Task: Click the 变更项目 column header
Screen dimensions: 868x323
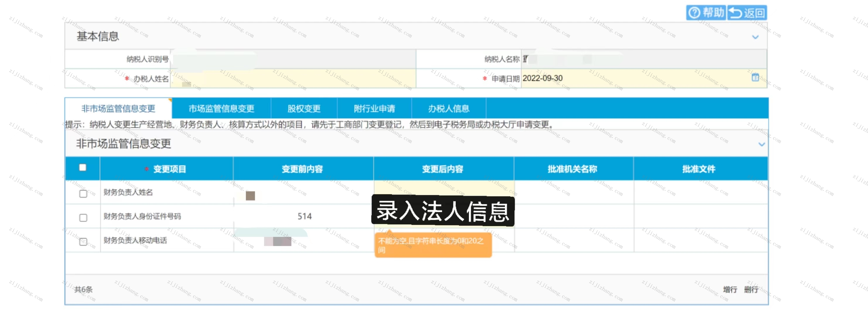Action: [x=166, y=169]
